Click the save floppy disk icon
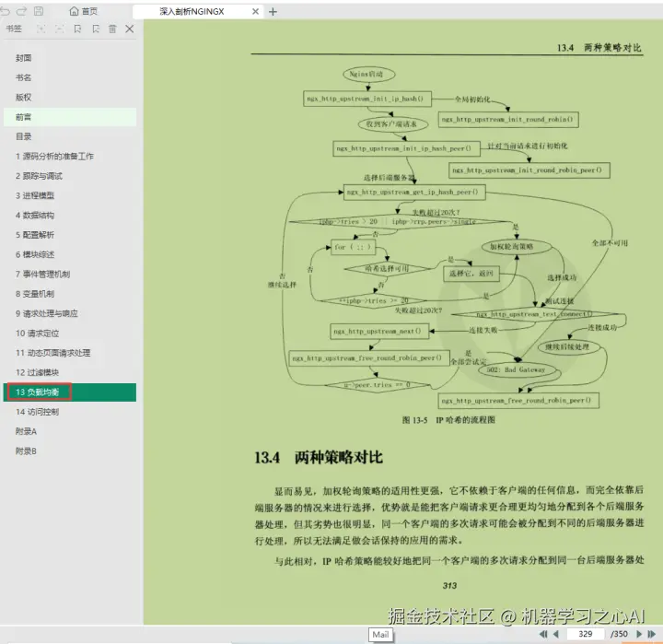The width and height of the screenshot is (663, 644). pyautogui.click(x=39, y=11)
